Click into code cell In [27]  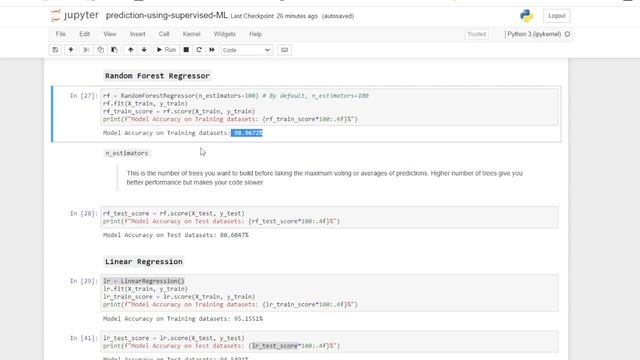coord(329,107)
